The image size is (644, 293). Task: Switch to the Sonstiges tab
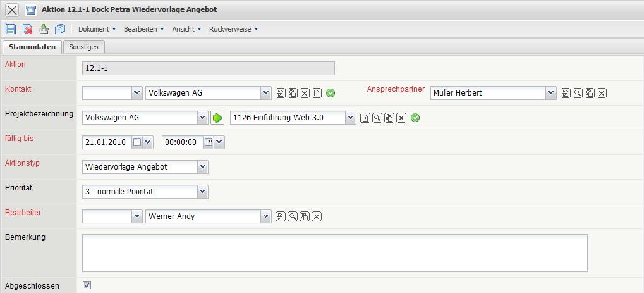click(x=84, y=47)
